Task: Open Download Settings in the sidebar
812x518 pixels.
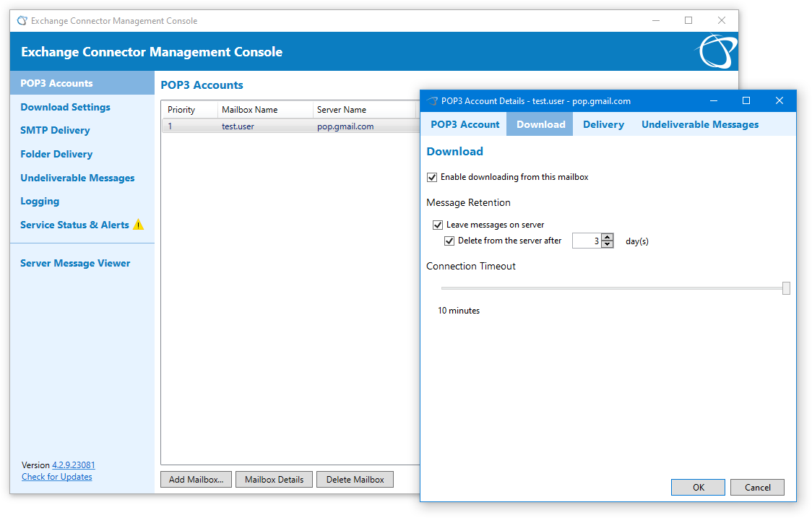Action: click(x=65, y=107)
